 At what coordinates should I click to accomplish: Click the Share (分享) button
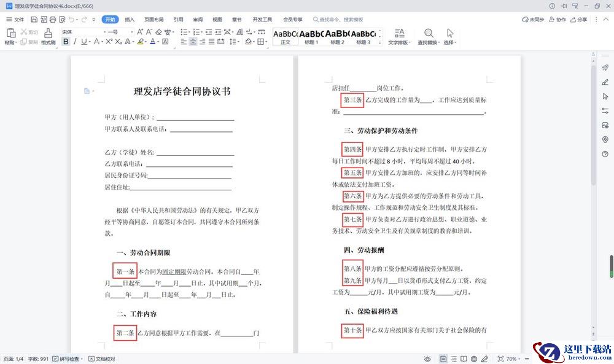(x=578, y=20)
